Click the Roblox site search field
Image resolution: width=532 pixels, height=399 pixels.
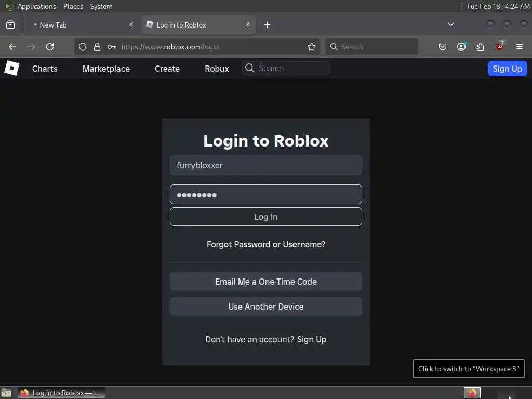(285, 68)
